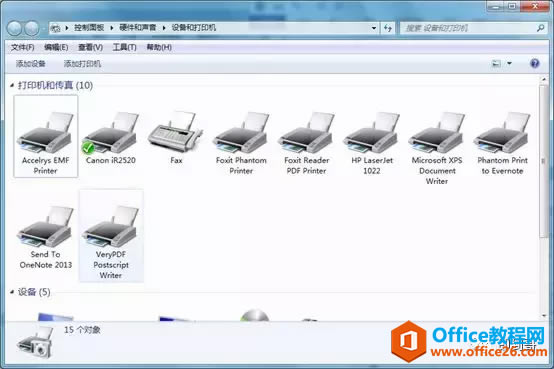Open the 查看(V) menu

click(x=90, y=47)
